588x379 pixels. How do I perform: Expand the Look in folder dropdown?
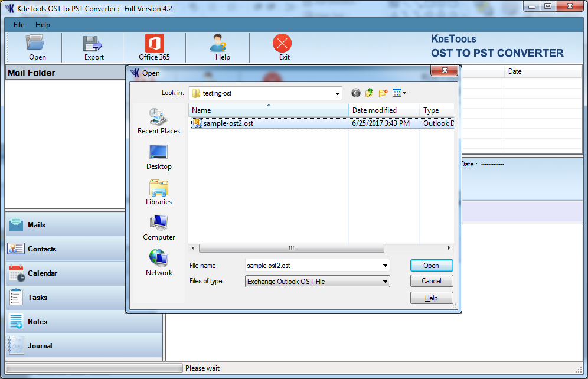coord(337,93)
